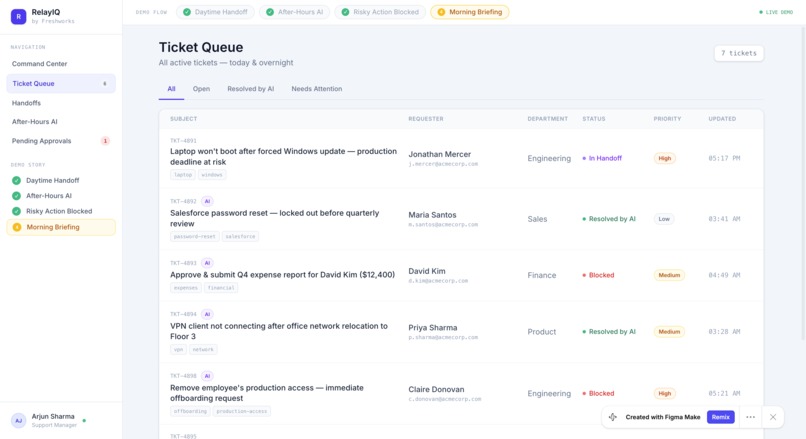Open Pending Approvals in navigation
Viewport: 806px width, 439px height.
pyautogui.click(x=61, y=141)
